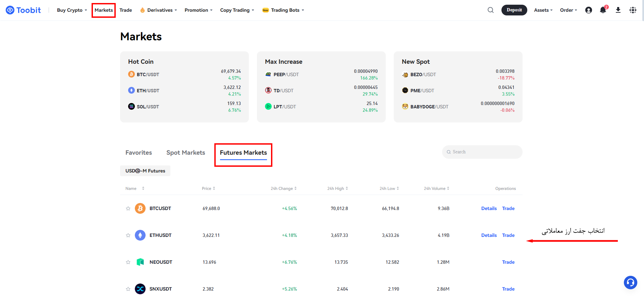Viewport: 644px width, 304px height.
Task: Click the download app icon
Action: tap(618, 10)
